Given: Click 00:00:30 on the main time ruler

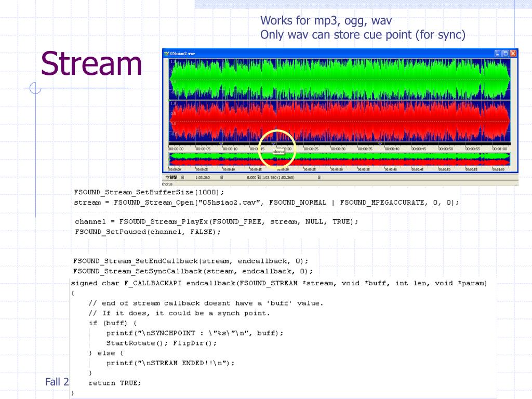Looking at the screenshot, I should (338, 149).
